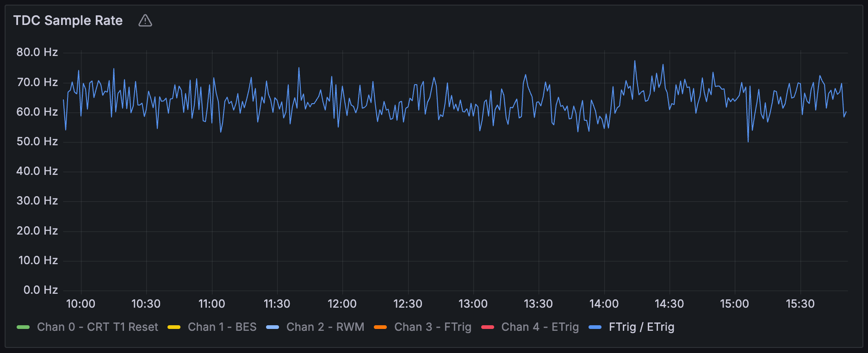Screen dimensions: 868x353
Task: Toggle the Chan 4 - ETrig legend label
Action: coord(540,327)
